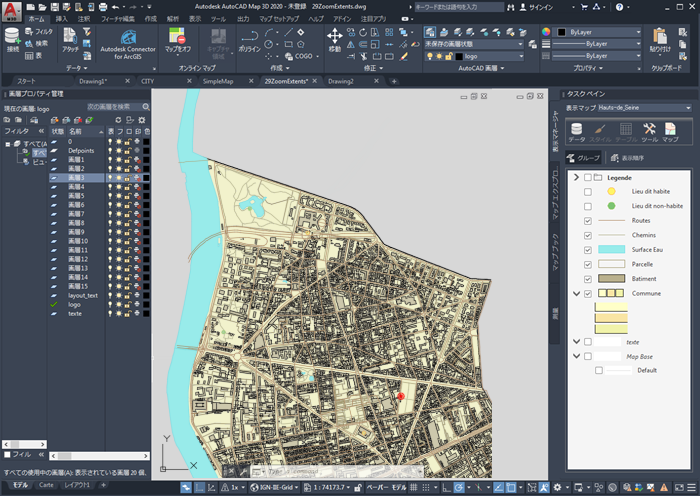Open the データ icon in Task Pane

pos(577,132)
